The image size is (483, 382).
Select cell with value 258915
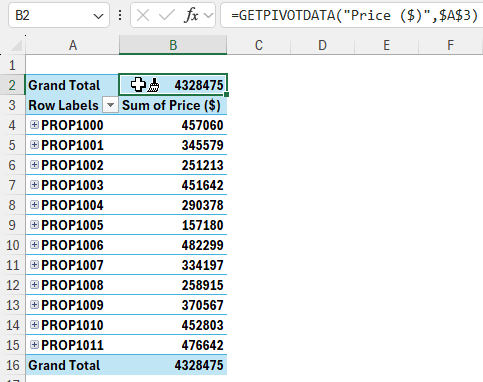pos(173,285)
